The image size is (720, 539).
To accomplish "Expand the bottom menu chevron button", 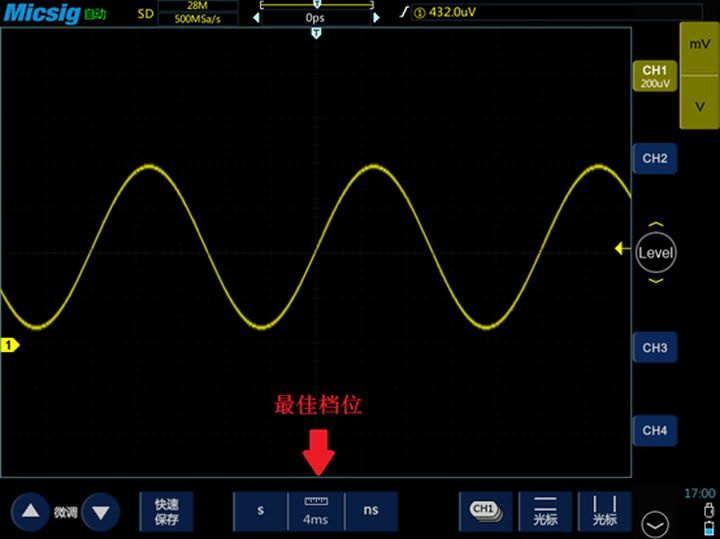I will coord(655,524).
